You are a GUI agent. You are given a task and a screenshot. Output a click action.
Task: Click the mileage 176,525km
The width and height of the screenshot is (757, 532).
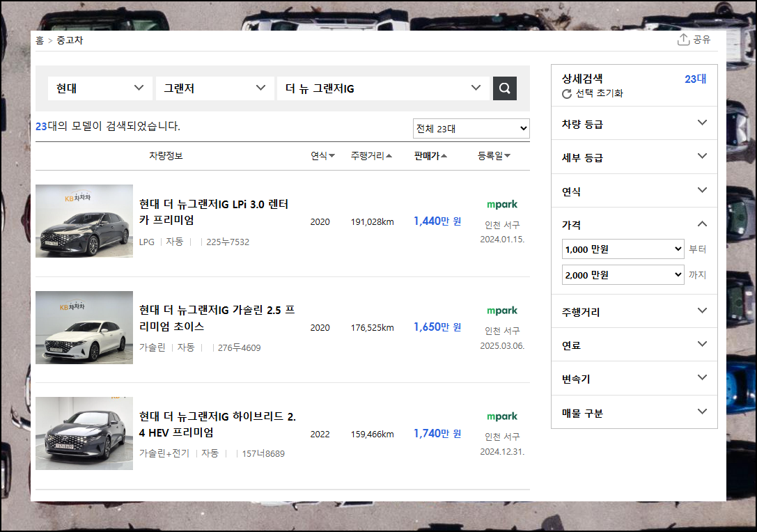tap(372, 328)
